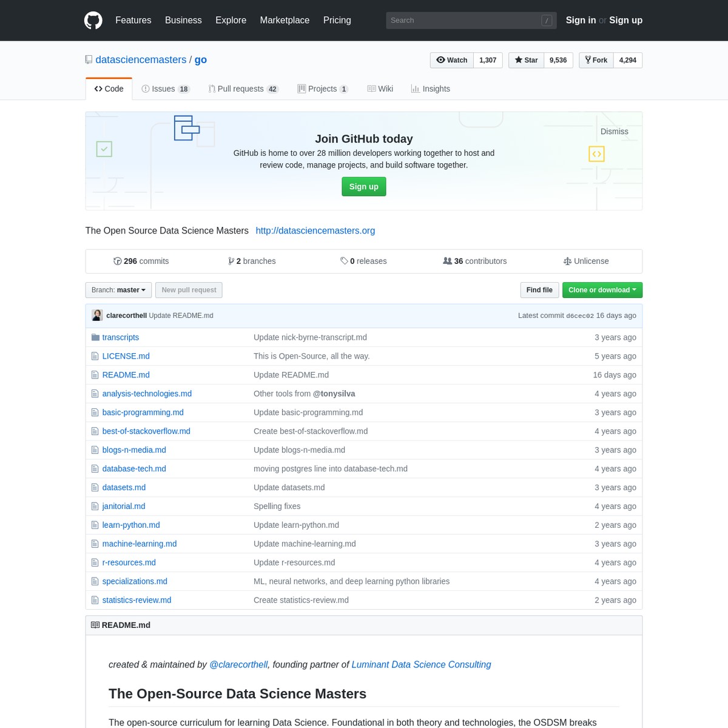Open the d6cec02 latest commit hash
Image resolution: width=728 pixels, height=728 pixels.
coord(580,315)
